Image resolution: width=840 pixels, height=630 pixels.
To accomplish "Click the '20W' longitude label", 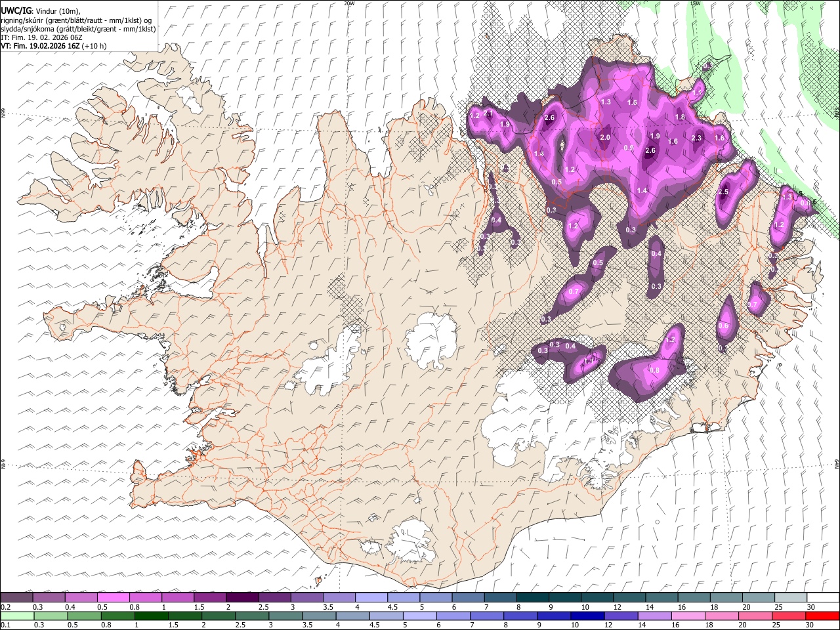I will 349,3.
